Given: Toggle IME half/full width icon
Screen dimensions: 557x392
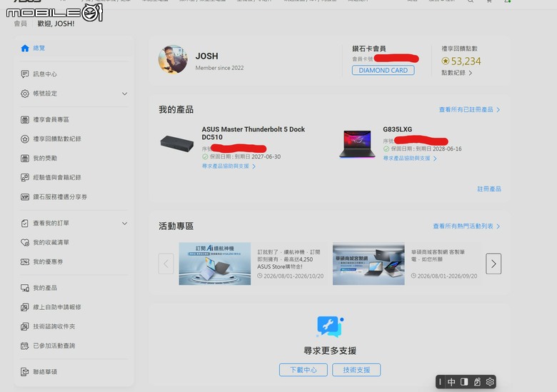Looking at the screenshot, I should [464, 382].
